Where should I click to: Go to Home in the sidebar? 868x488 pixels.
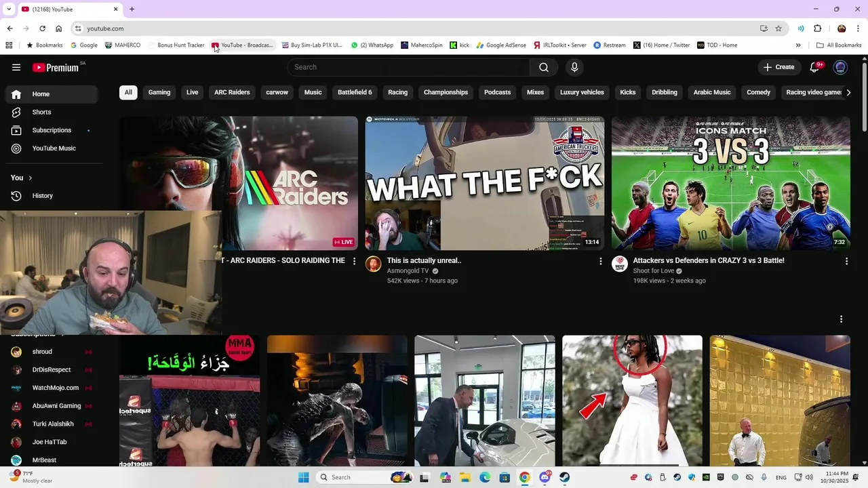click(52, 94)
